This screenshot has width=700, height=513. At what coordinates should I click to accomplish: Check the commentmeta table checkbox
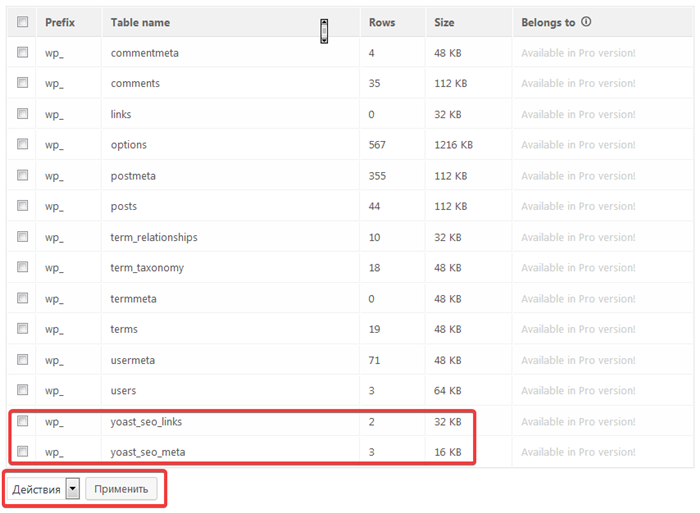(22, 52)
